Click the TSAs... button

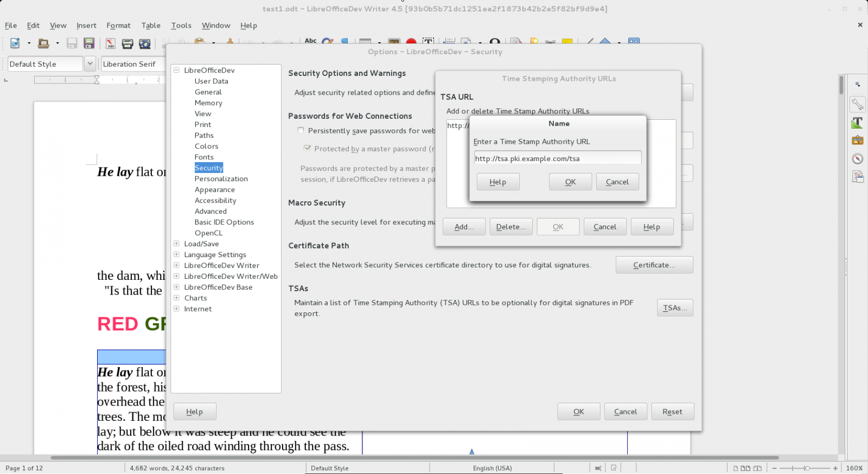tap(675, 308)
